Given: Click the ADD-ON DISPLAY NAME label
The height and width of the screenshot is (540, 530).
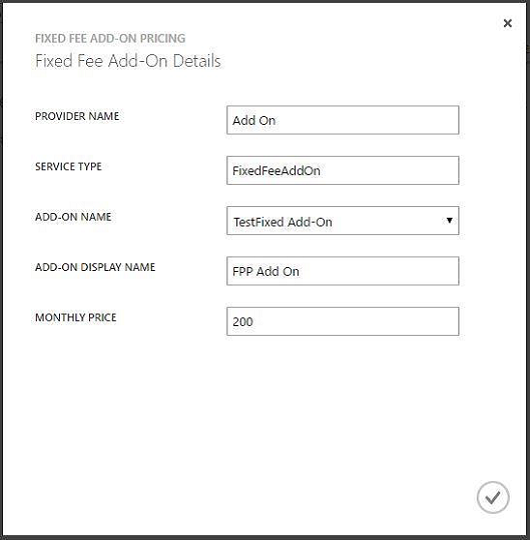Looking at the screenshot, I should 95,267.
